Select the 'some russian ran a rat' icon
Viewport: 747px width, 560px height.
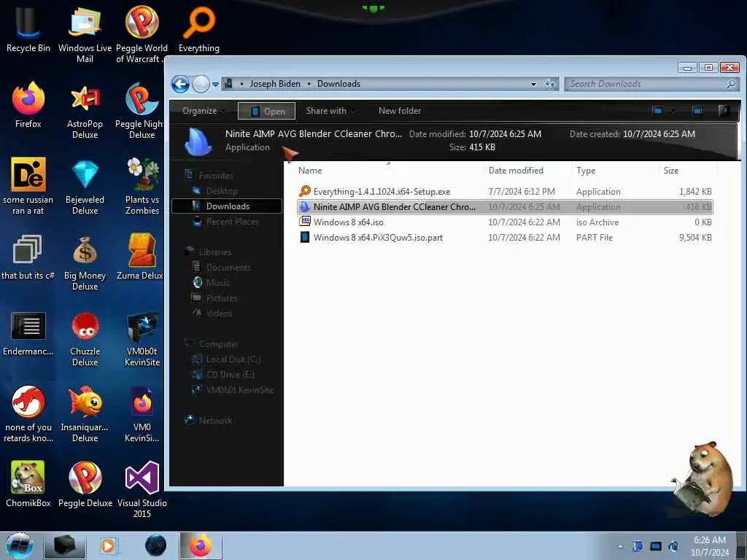click(28, 186)
